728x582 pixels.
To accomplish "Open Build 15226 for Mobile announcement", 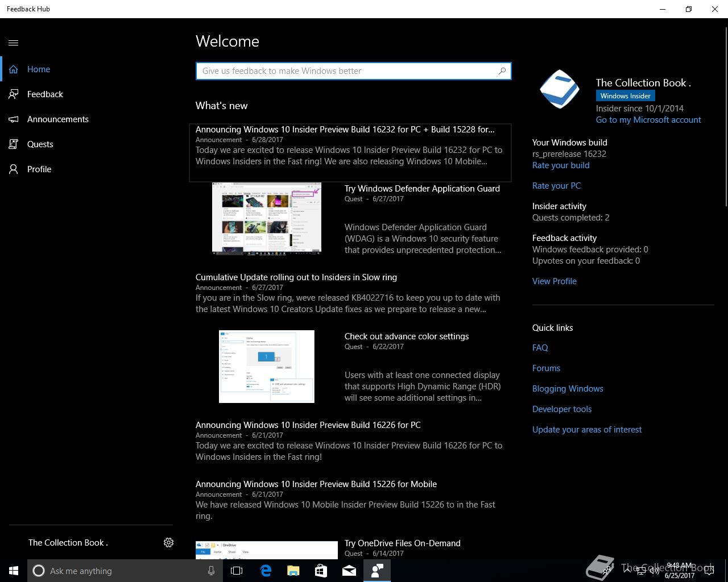I will point(316,484).
